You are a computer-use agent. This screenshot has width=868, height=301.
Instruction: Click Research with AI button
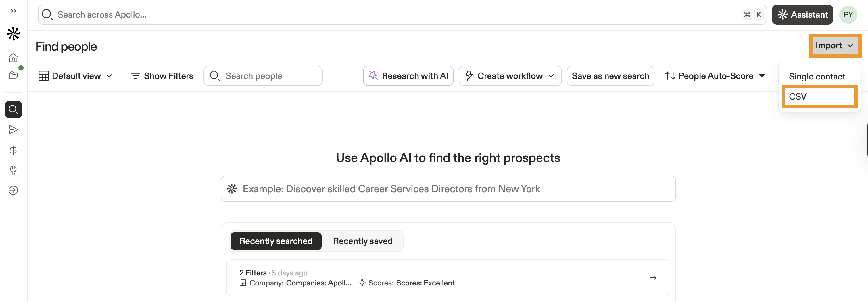pos(408,76)
